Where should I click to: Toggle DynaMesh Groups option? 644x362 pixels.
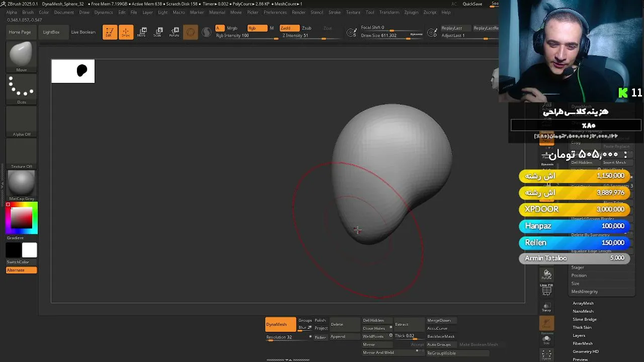[305, 321]
